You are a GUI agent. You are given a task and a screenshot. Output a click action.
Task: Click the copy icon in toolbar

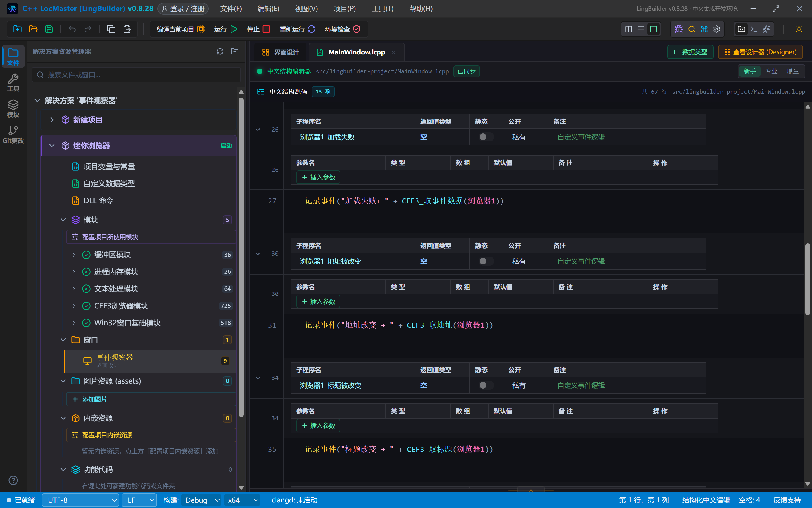(111, 29)
